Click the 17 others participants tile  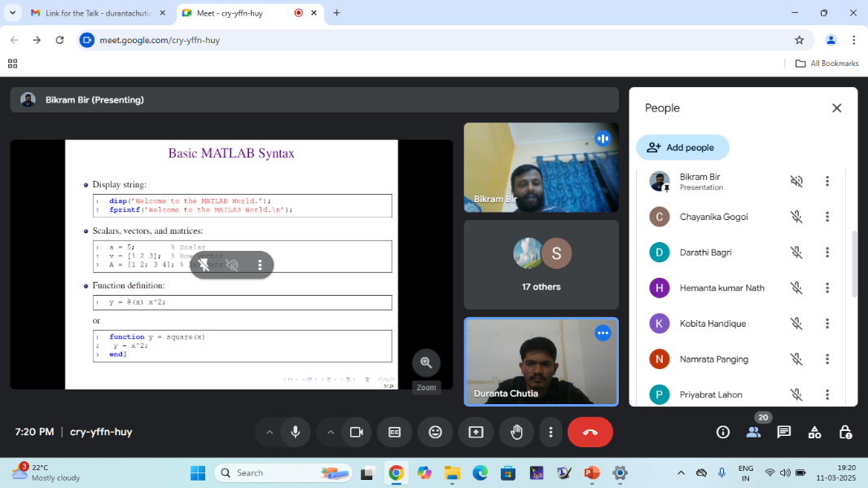tap(541, 265)
